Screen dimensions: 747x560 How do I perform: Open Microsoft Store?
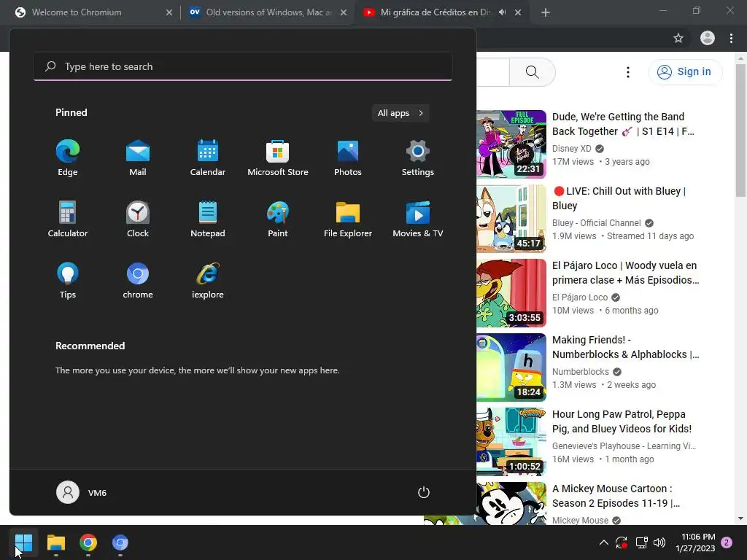(x=278, y=158)
